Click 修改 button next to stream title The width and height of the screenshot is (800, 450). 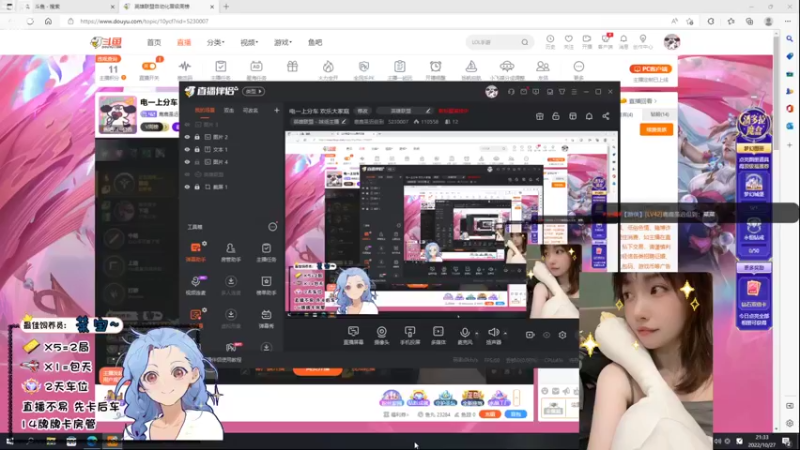click(362, 111)
